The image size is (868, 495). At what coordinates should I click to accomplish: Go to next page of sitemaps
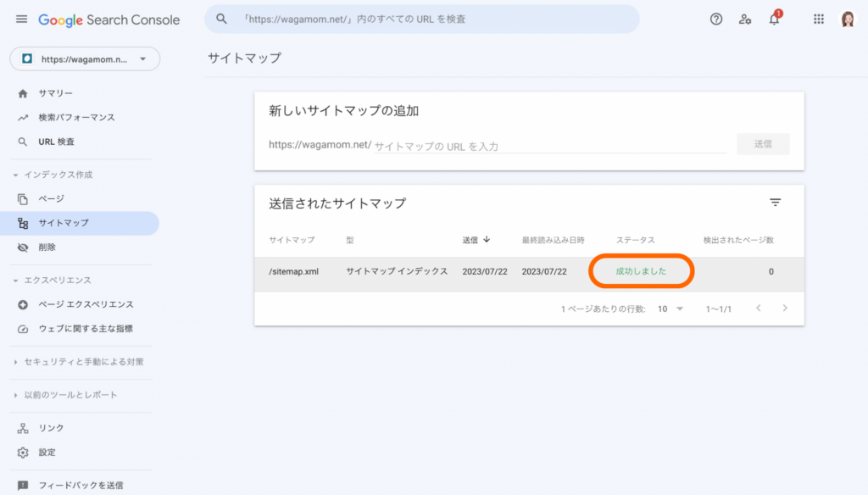(785, 309)
